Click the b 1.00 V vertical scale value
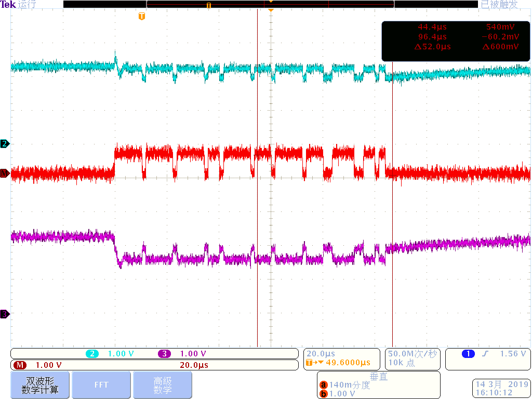The height and width of the screenshot is (399, 532). [342, 394]
